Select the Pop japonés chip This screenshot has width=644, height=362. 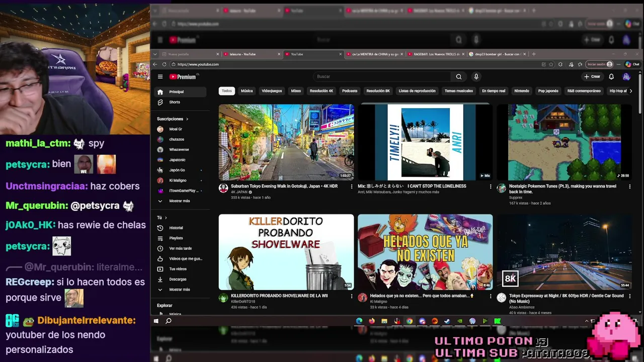point(548,91)
